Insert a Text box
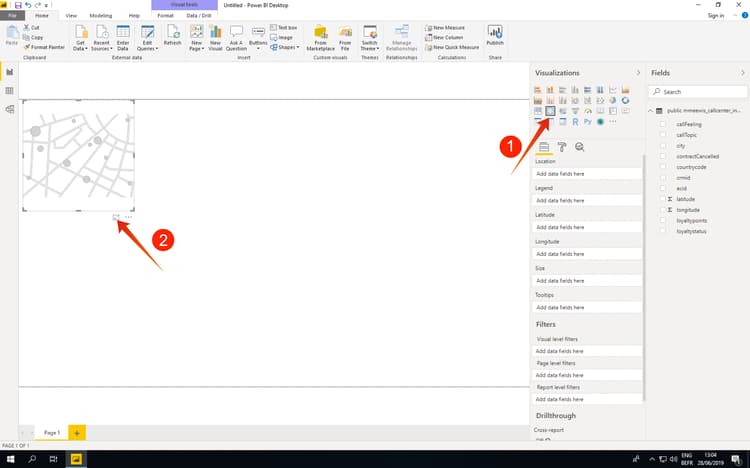 point(284,28)
